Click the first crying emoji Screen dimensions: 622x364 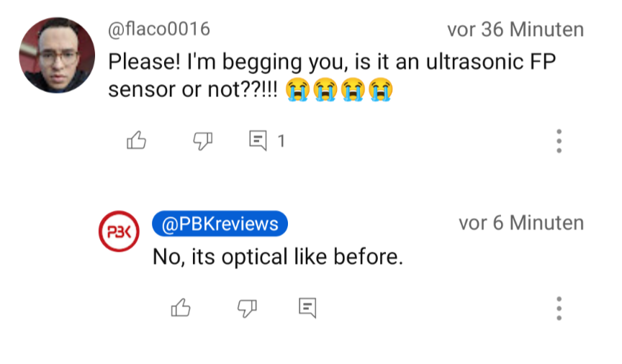coord(297,91)
